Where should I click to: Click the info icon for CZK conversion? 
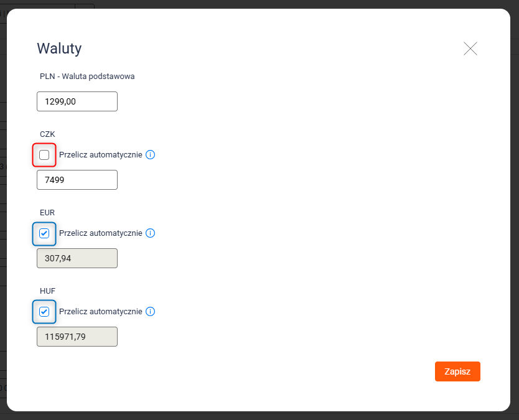[x=150, y=154]
